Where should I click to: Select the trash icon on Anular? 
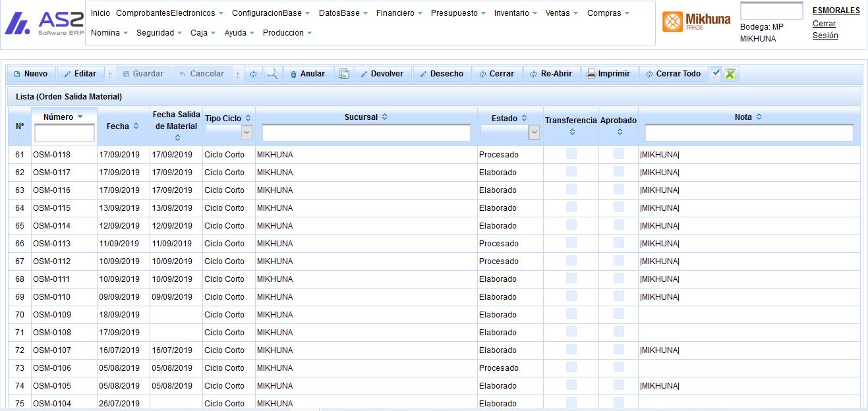click(294, 74)
